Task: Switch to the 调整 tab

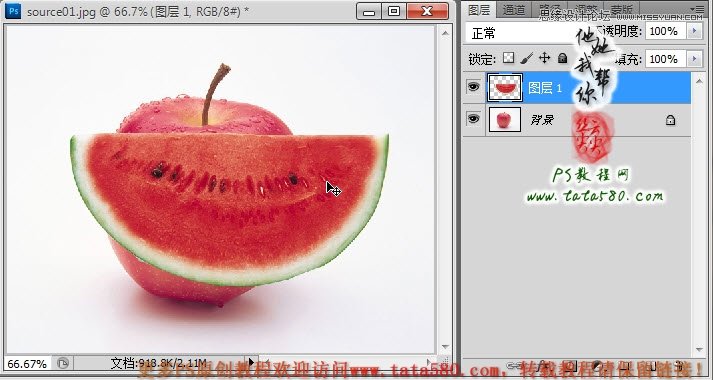Action: coord(586,10)
